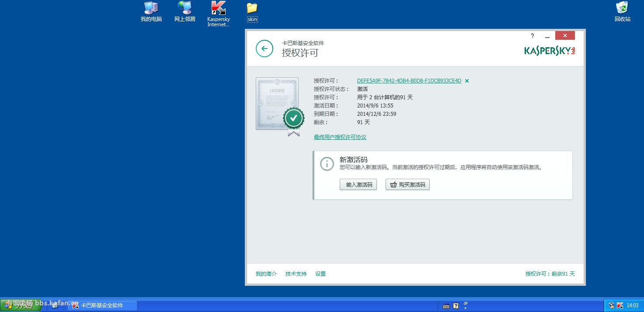Click the license status value 激活

coord(362,89)
